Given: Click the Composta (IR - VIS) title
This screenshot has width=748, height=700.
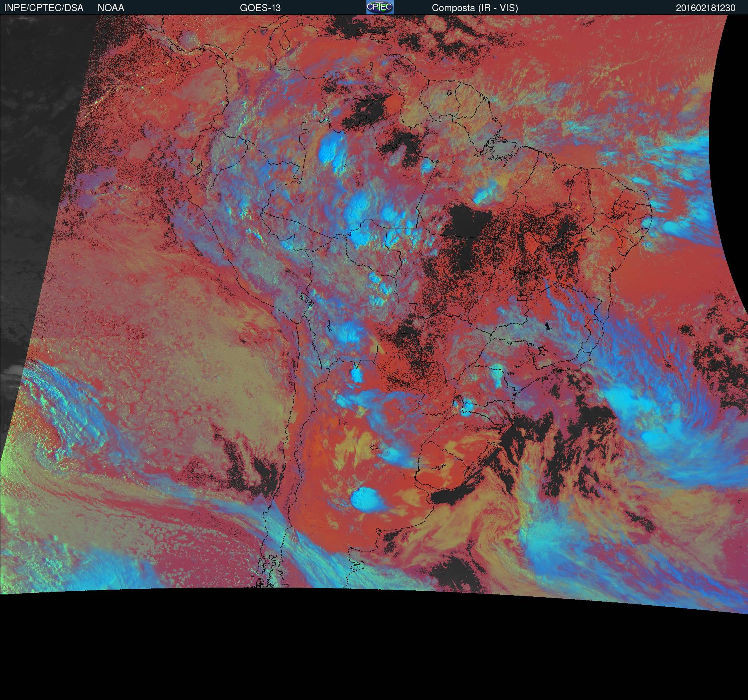Looking at the screenshot, I should 475,8.
